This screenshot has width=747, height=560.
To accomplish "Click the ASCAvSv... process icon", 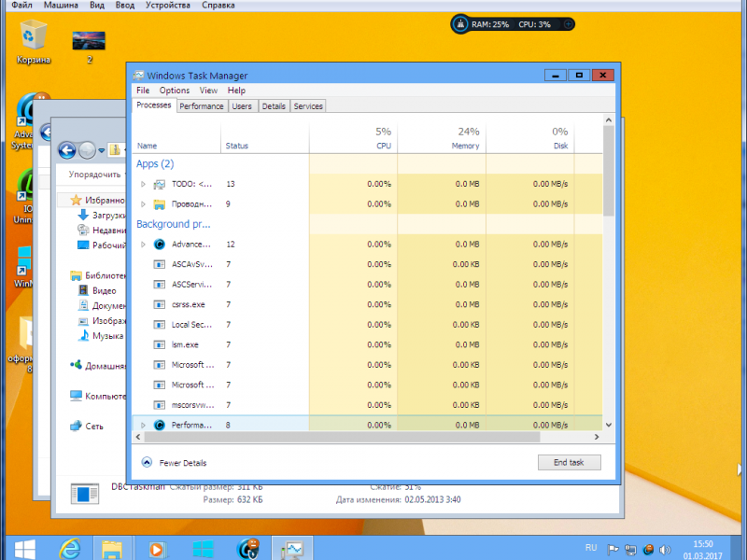I will [x=159, y=264].
